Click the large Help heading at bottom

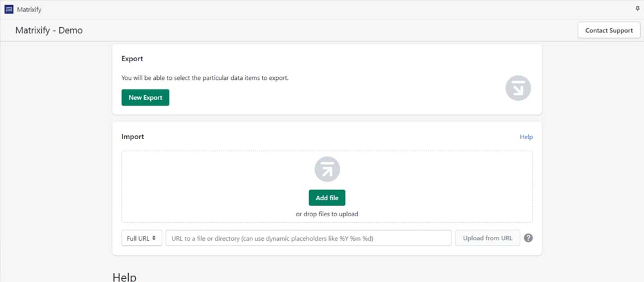coord(124,277)
